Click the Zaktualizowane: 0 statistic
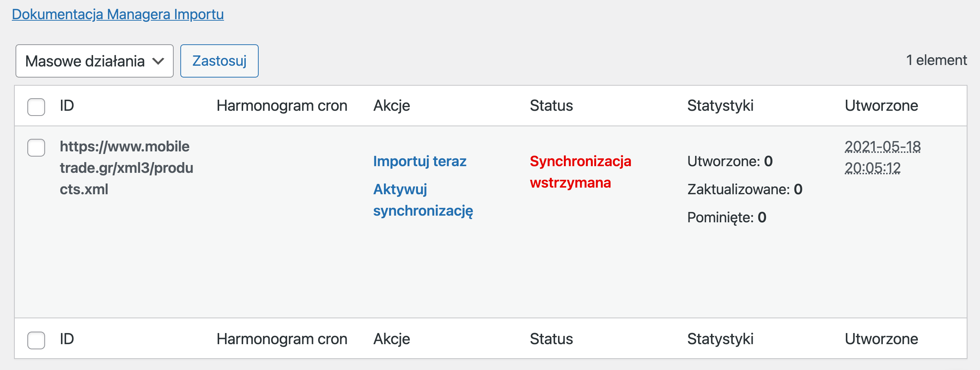Screen dimensions: 980x370 745,189
